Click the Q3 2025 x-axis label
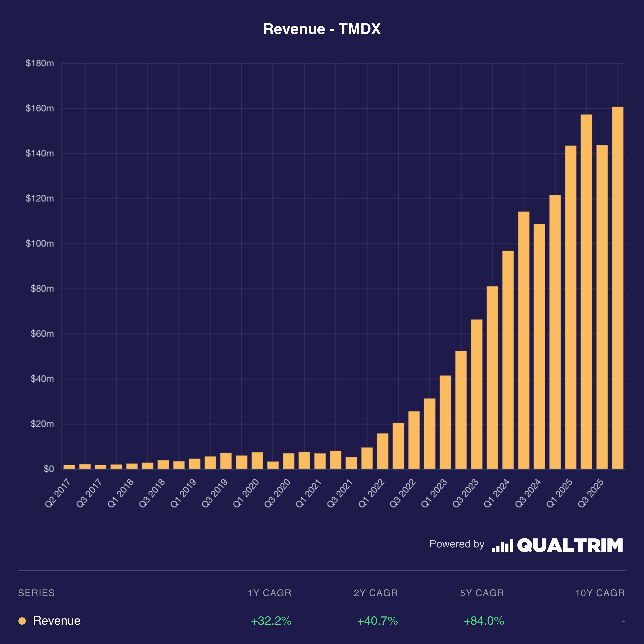Image resolution: width=644 pixels, height=644 pixels. (x=591, y=493)
